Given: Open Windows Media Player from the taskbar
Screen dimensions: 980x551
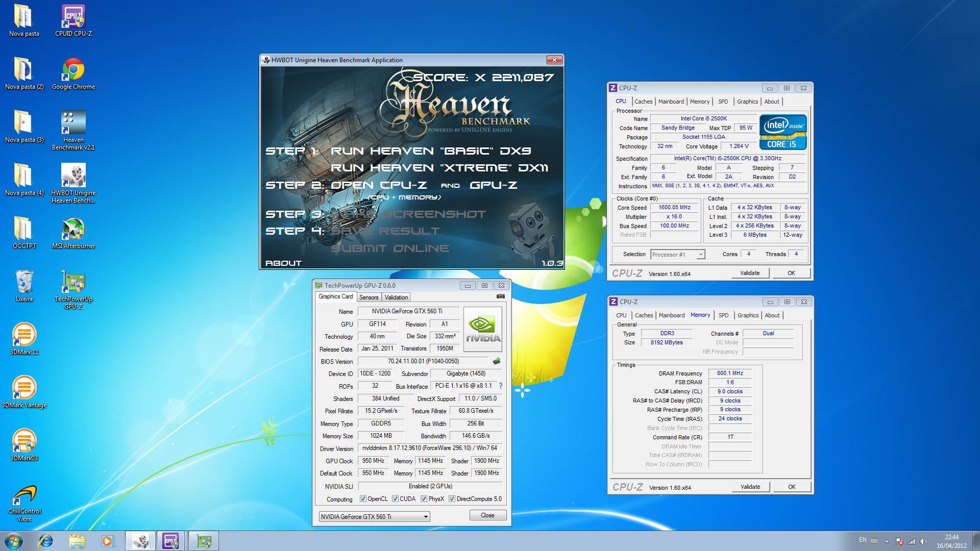Looking at the screenshot, I should click(x=108, y=541).
